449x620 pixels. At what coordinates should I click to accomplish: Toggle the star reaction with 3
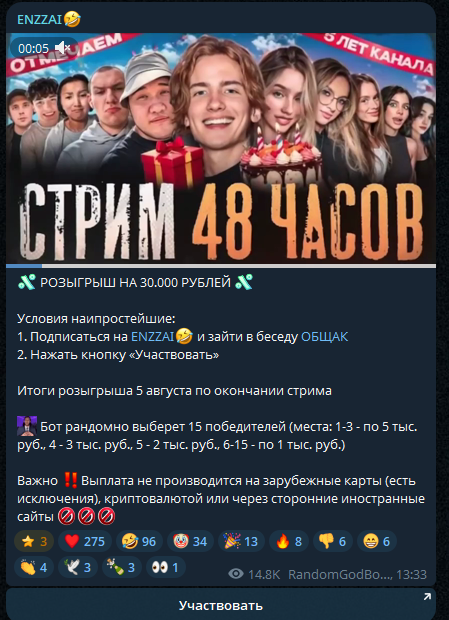coord(34,541)
